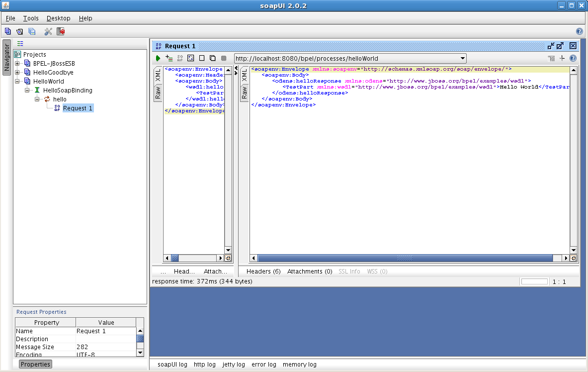This screenshot has height=372, width=588.
Task: Click the clone request icon
Action: pos(213,59)
